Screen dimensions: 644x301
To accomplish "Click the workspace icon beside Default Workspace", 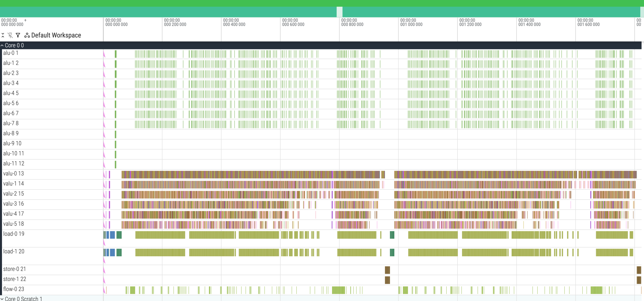I will [27, 35].
